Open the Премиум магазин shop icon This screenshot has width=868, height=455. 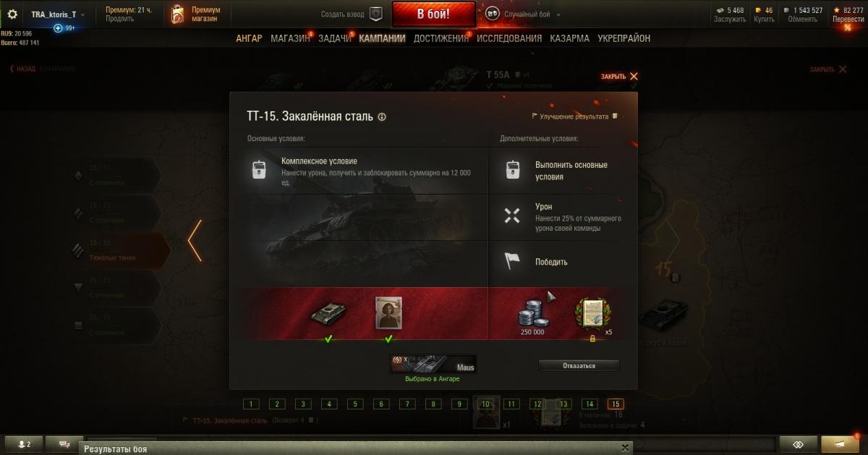click(x=177, y=14)
